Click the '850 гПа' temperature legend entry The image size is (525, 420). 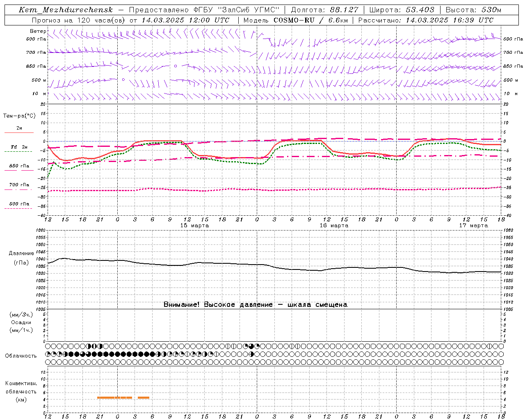pyautogui.click(x=19, y=166)
